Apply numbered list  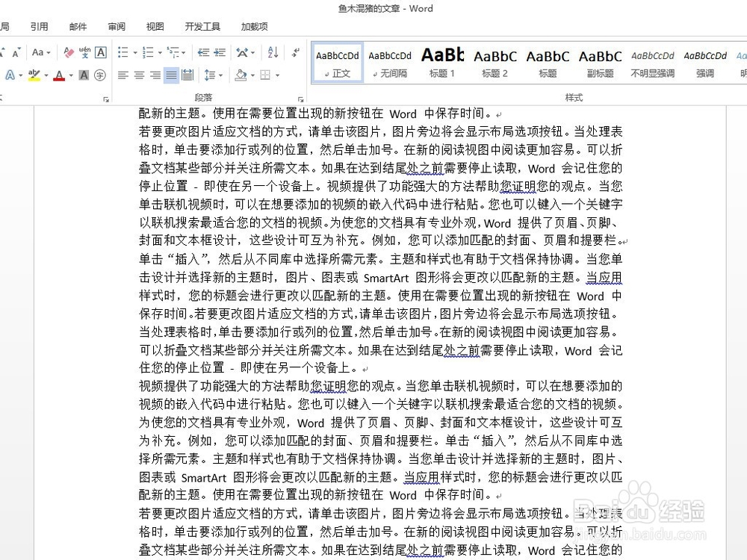[x=148, y=52]
